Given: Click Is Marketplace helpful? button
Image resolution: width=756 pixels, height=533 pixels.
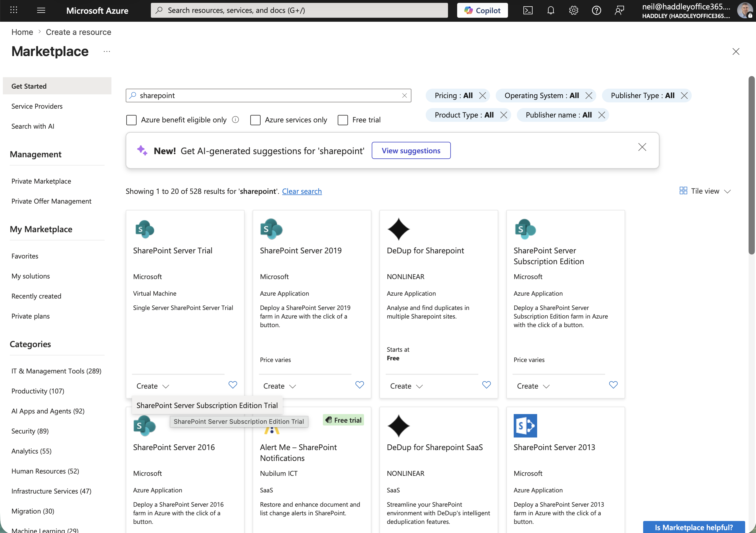Looking at the screenshot, I should tap(694, 527).
